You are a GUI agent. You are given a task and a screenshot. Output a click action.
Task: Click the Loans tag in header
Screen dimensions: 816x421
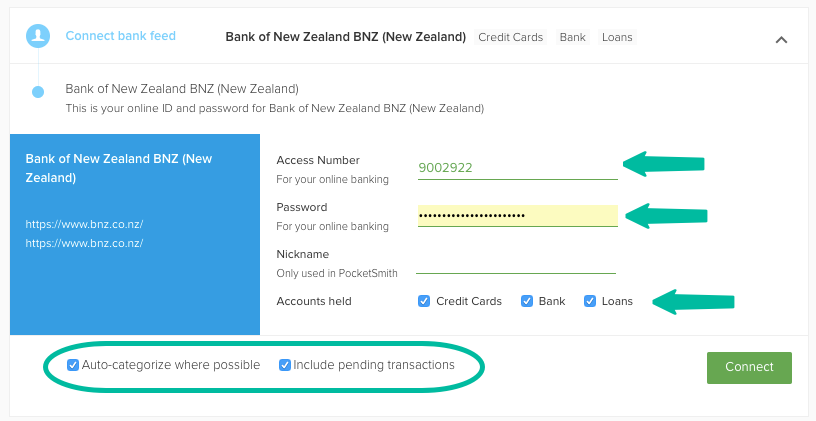click(x=617, y=37)
